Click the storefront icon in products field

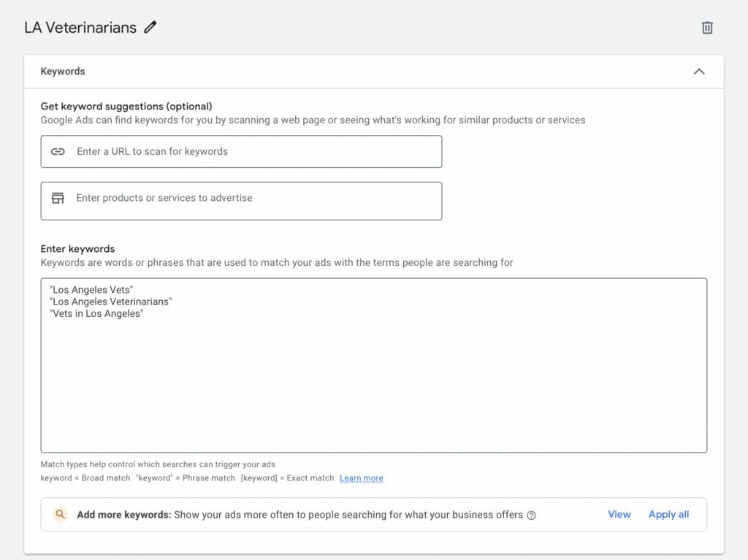click(x=58, y=198)
